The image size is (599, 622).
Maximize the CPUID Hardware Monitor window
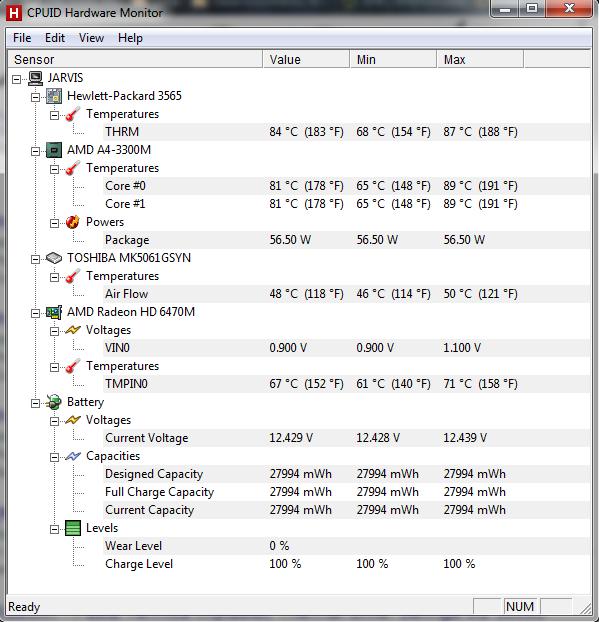(532, 9)
